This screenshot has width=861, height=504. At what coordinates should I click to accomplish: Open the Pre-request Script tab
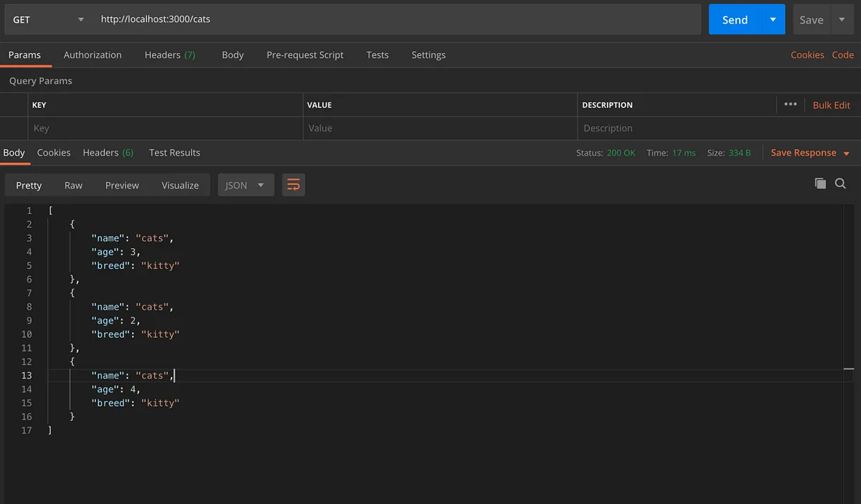click(x=305, y=54)
